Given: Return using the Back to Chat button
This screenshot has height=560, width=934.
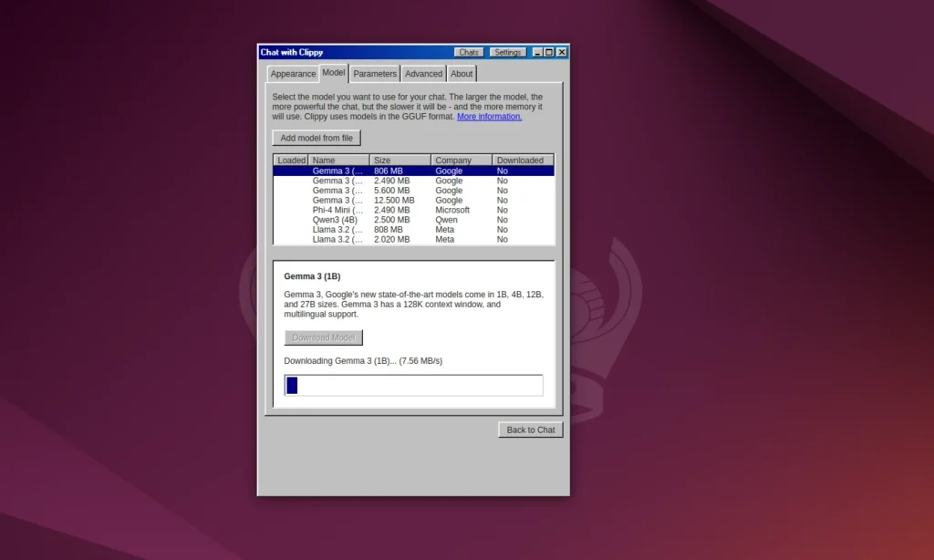Looking at the screenshot, I should point(531,430).
